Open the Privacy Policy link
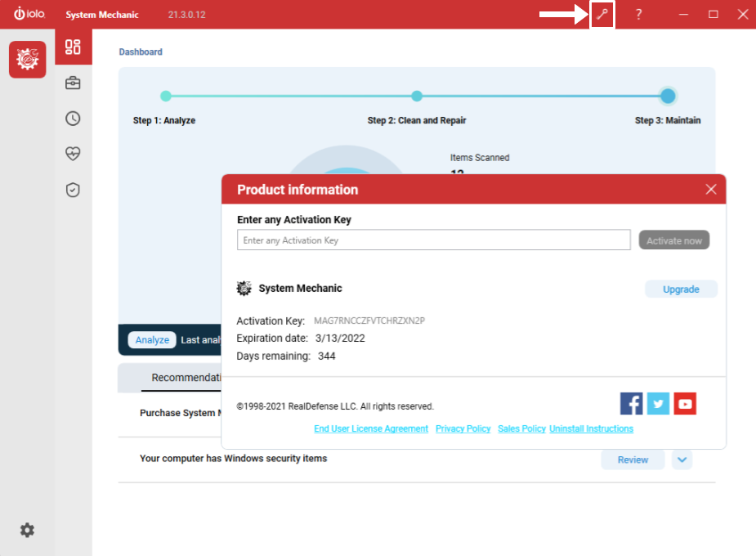The image size is (756, 556). click(463, 428)
